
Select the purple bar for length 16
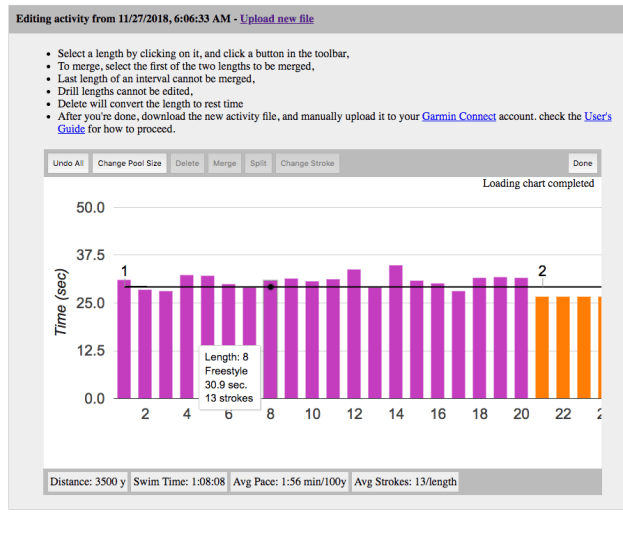pyautogui.click(x=438, y=340)
